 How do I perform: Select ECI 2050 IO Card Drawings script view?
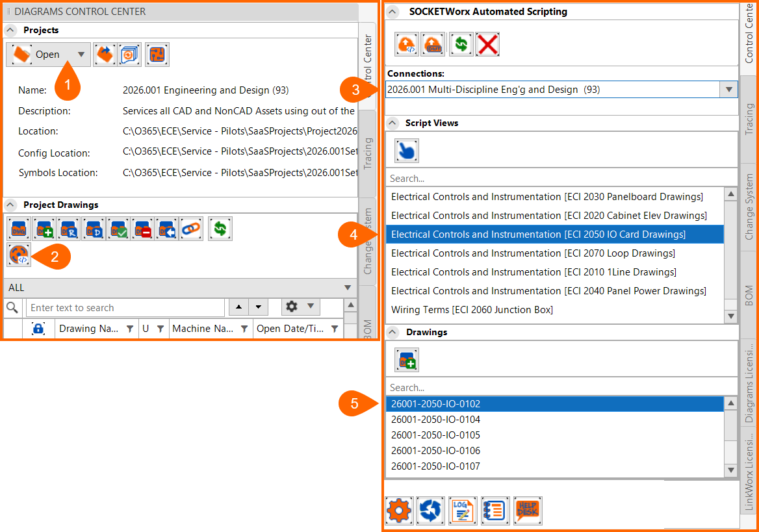[x=555, y=234]
